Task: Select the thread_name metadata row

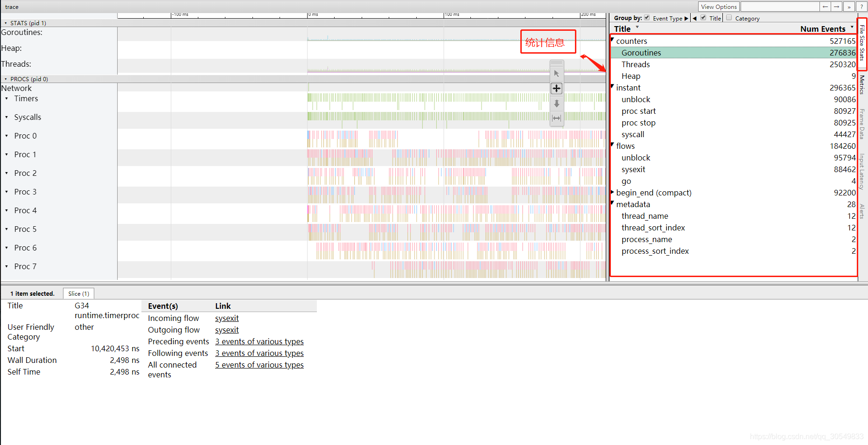Action: (734, 216)
